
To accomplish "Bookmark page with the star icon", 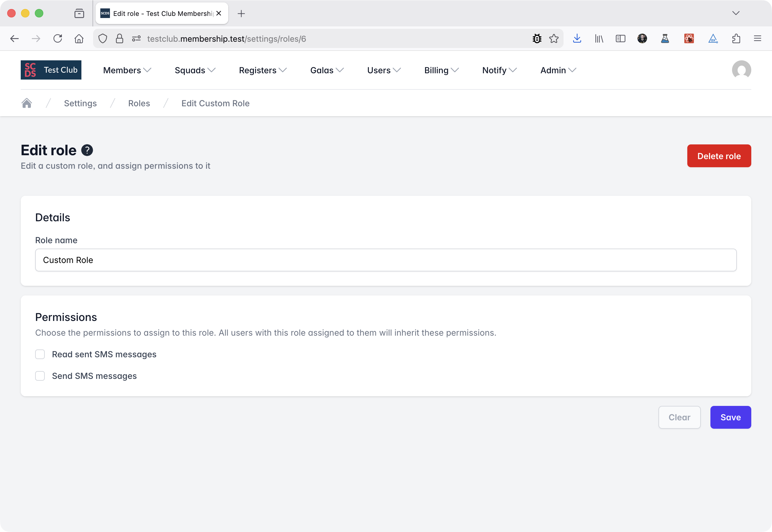I will [554, 39].
